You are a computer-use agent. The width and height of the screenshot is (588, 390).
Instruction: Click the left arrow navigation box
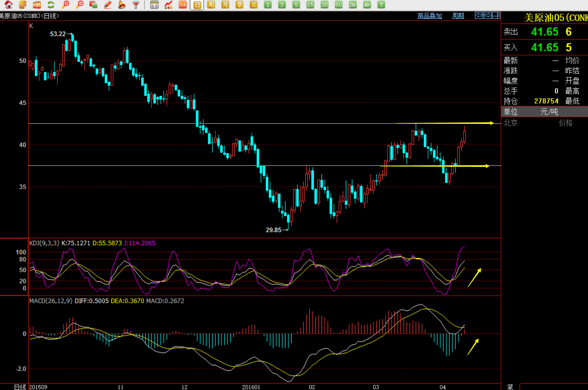(479, 15)
